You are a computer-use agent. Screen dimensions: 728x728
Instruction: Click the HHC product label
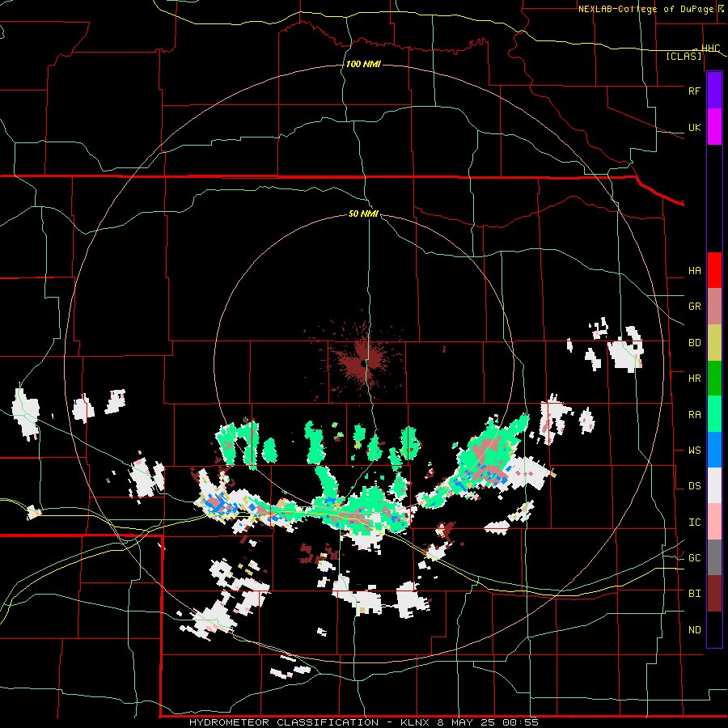710,49
